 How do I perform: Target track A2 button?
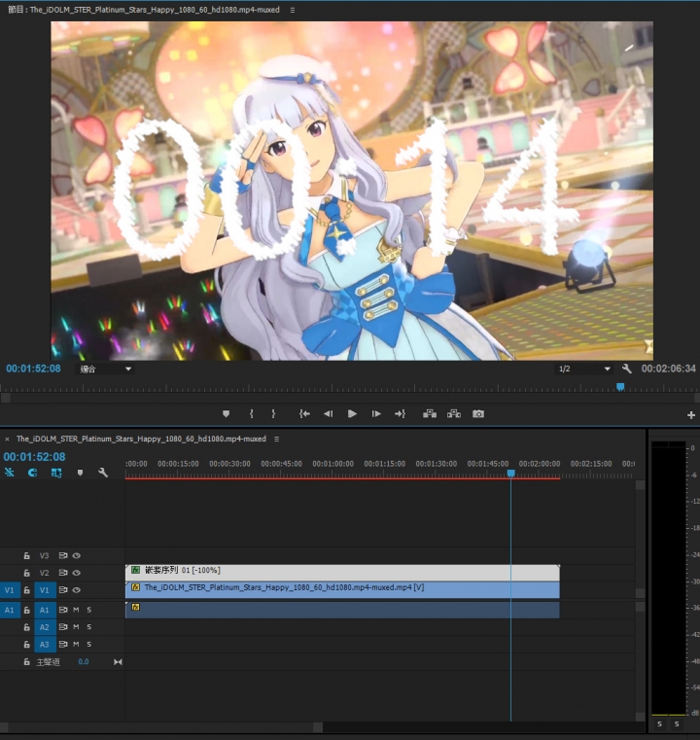pyautogui.click(x=45, y=627)
